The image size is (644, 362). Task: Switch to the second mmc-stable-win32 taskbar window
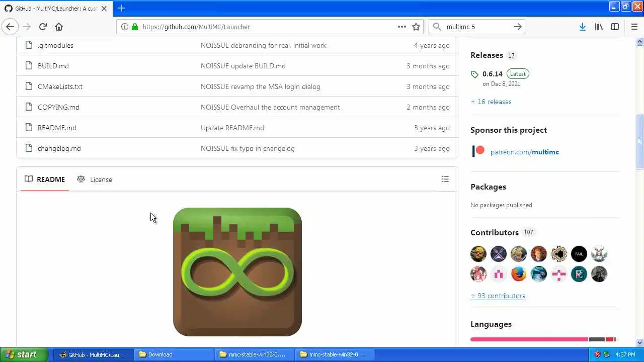336,354
